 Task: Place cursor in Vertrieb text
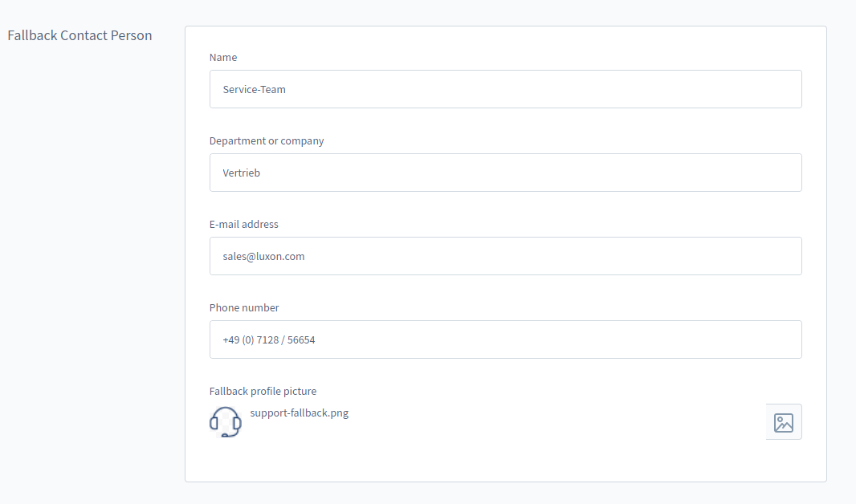tap(242, 173)
